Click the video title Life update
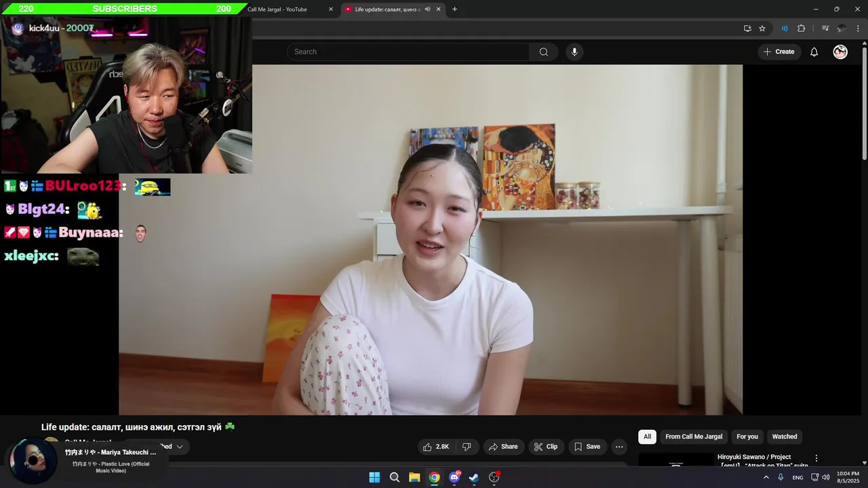 click(x=138, y=427)
